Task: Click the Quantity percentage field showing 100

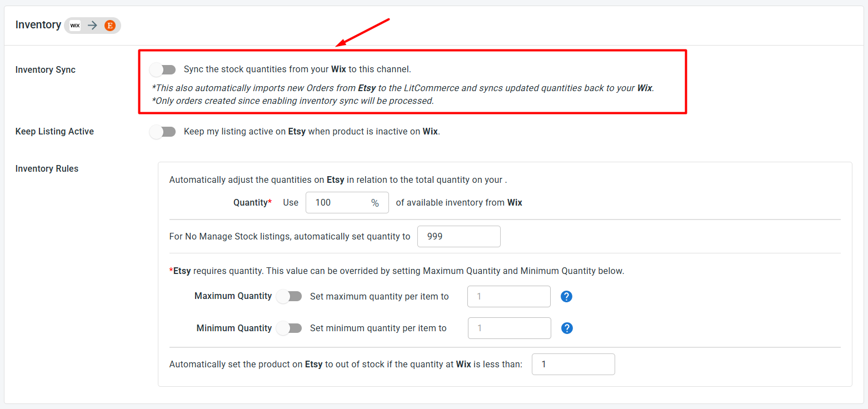Action: pyautogui.click(x=347, y=203)
